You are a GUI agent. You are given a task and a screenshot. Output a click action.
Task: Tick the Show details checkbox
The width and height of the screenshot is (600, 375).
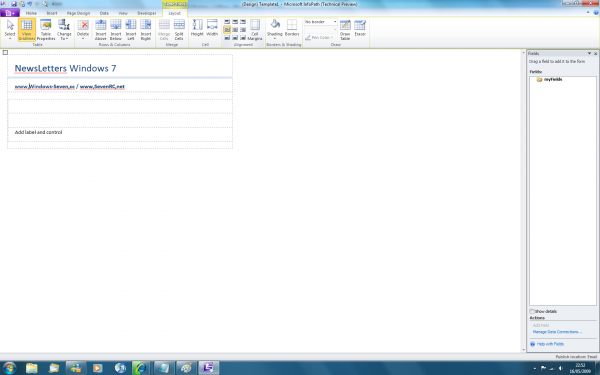(x=532, y=311)
